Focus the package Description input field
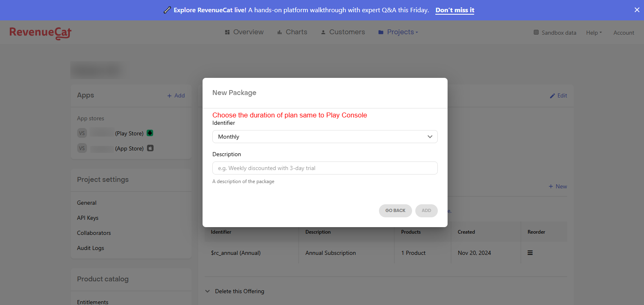Image resolution: width=644 pixels, height=305 pixels. click(x=325, y=168)
